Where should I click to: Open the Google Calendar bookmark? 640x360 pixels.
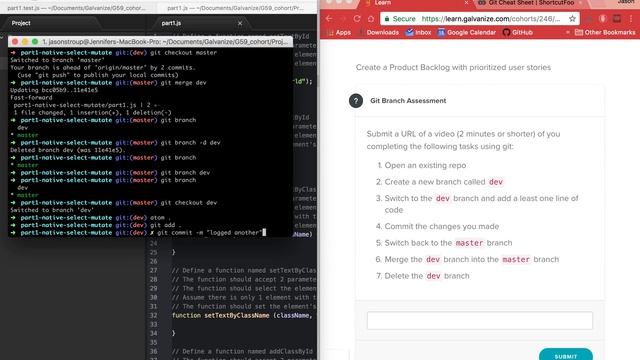[467, 32]
